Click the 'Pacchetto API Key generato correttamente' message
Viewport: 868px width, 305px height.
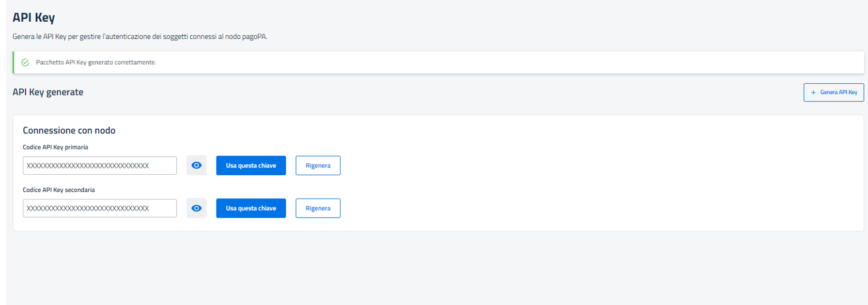(x=96, y=63)
